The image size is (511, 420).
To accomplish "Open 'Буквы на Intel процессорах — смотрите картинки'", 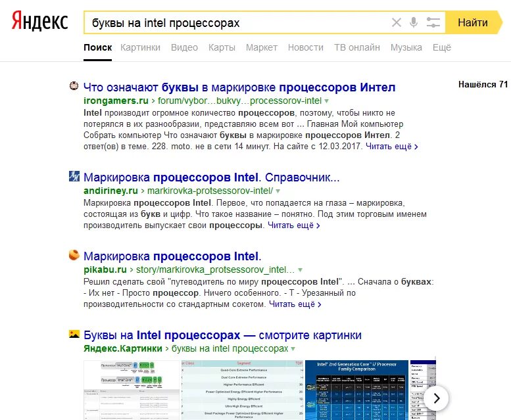I will (222, 335).
